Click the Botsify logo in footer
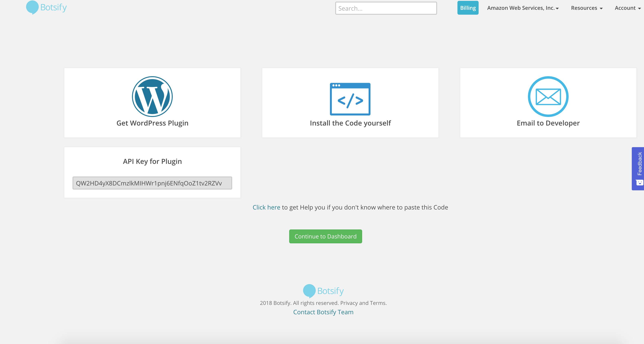The height and width of the screenshot is (344, 644). click(323, 291)
